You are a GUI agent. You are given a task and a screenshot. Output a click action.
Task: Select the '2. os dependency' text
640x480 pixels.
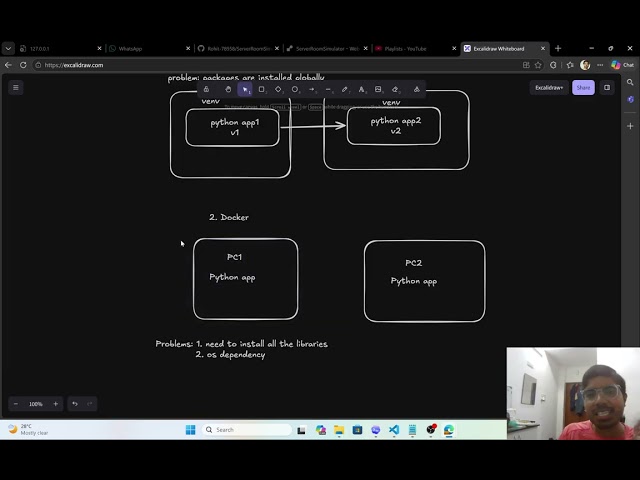[230, 355]
